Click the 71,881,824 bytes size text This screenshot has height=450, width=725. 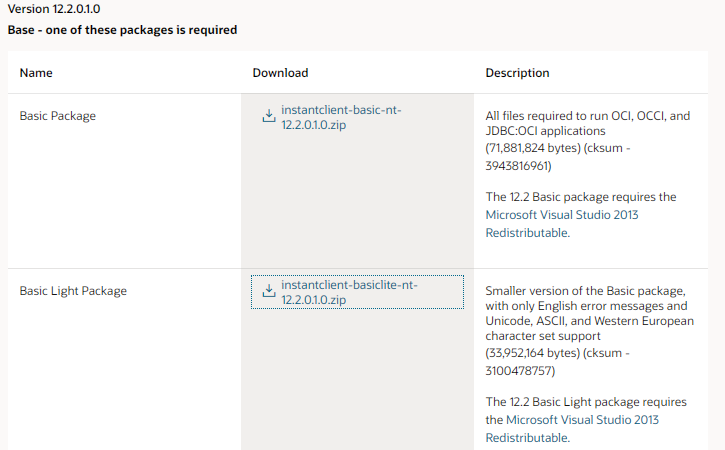click(536, 148)
